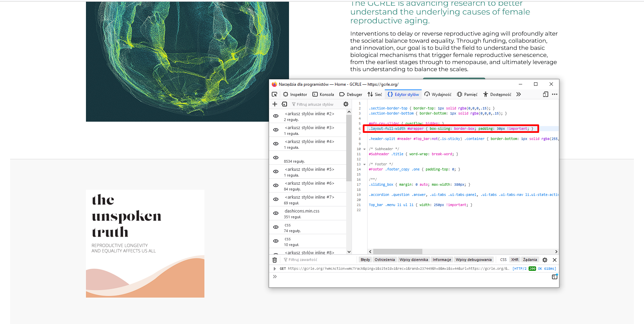Image resolution: width=644 pixels, height=324 pixels.
Task: Switch to the Sieć network tab
Action: [x=375, y=94]
